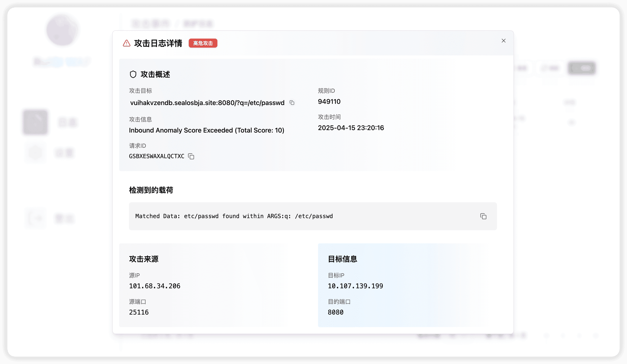Click the 目标IP field label
This screenshot has height=364, width=627.
[336, 276]
